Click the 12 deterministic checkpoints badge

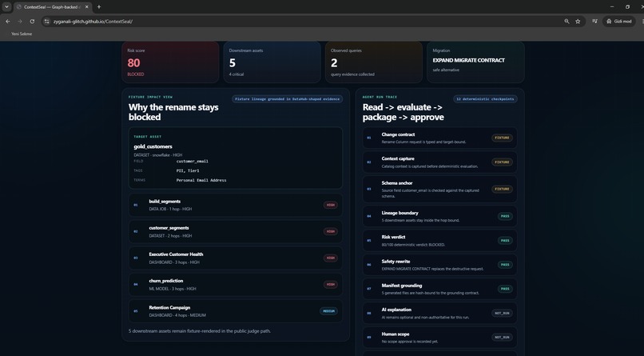[x=485, y=99]
